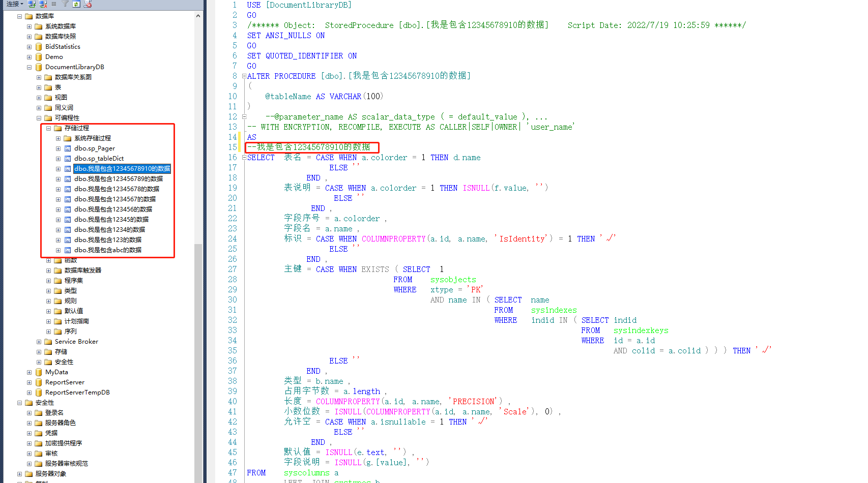Select the 凭据 folder
Viewport: 868px width, 483px height.
(x=51, y=433)
